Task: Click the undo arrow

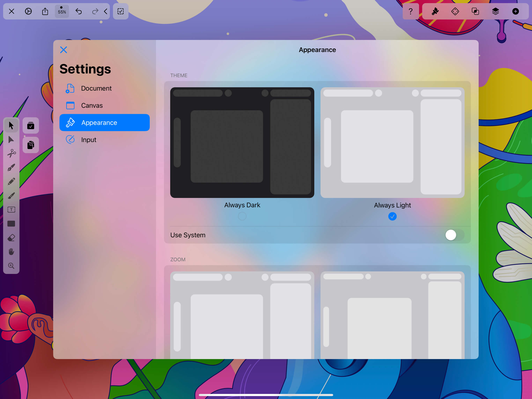Action: [x=79, y=11]
